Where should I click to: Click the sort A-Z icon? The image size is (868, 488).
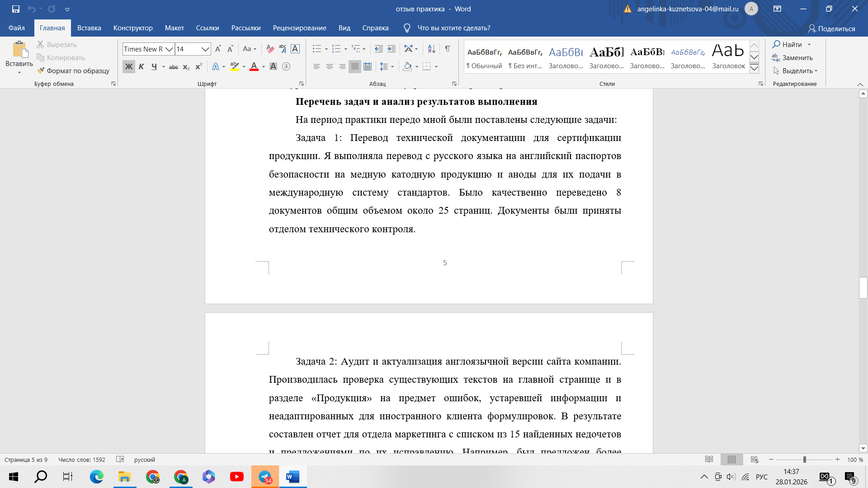tap(431, 49)
